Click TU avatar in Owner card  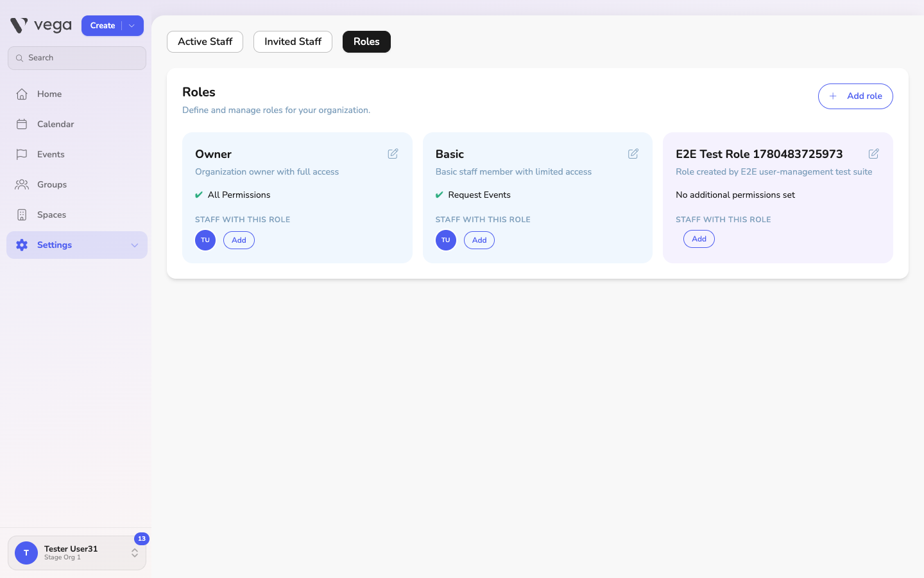[x=205, y=240]
